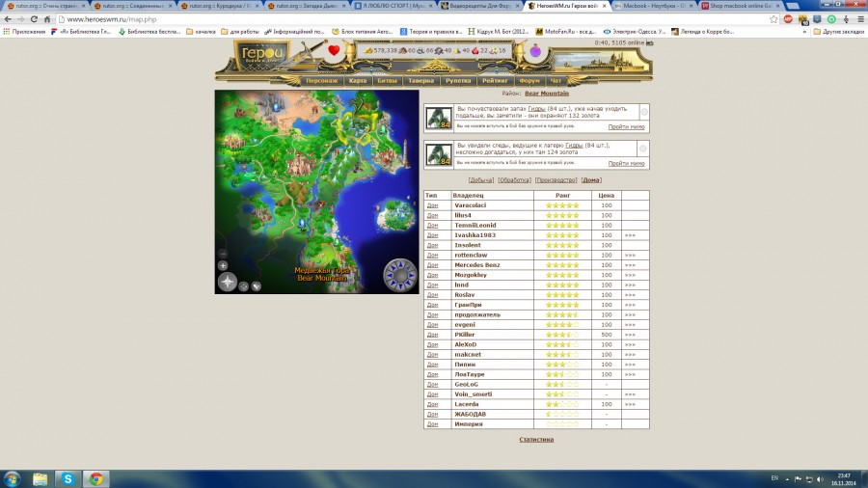Open the для работы bookmark folder
The height and width of the screenshot is (488, 868).
pos(240,32)
